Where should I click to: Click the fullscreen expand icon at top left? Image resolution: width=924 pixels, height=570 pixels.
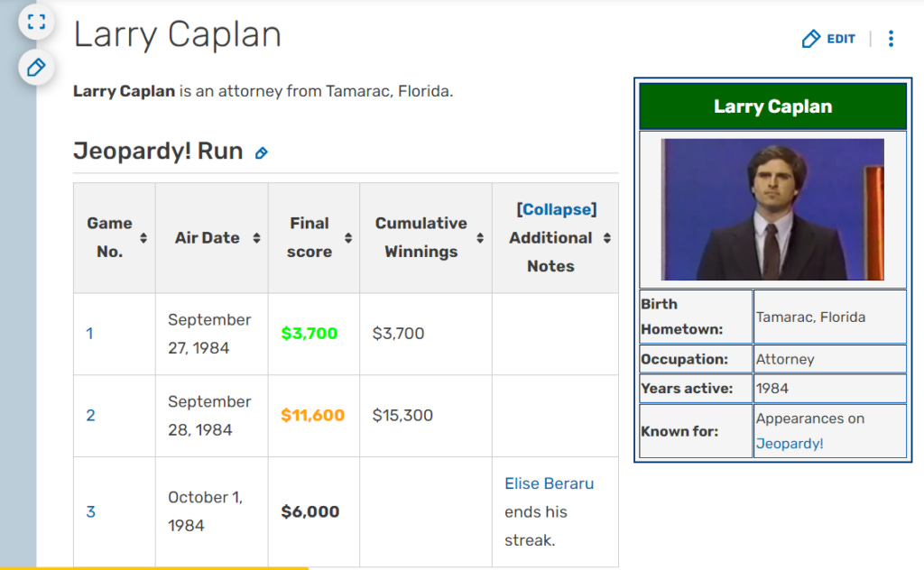click(36, 21)
